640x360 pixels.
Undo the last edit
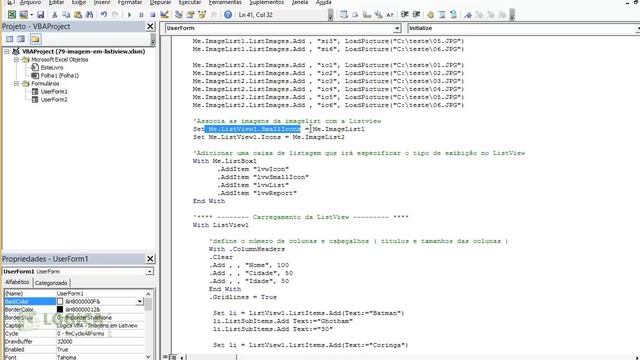(104, 15)
